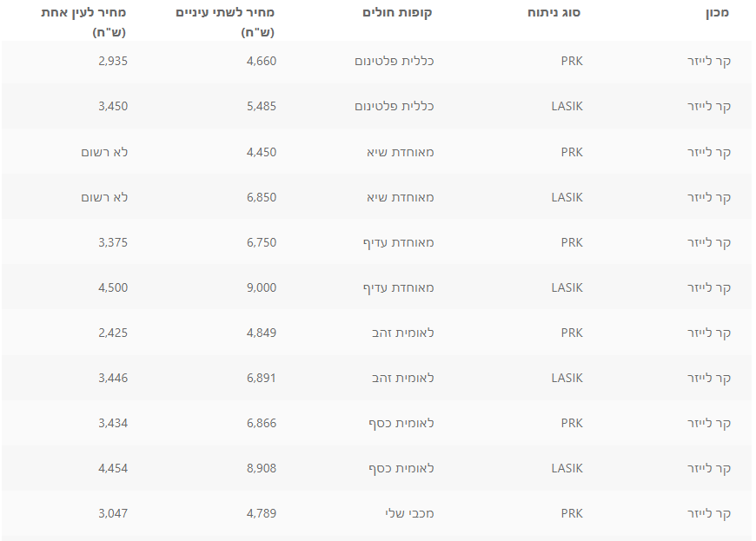Select the 4,849 price for לאומית זהב

[x=262, y=333]
